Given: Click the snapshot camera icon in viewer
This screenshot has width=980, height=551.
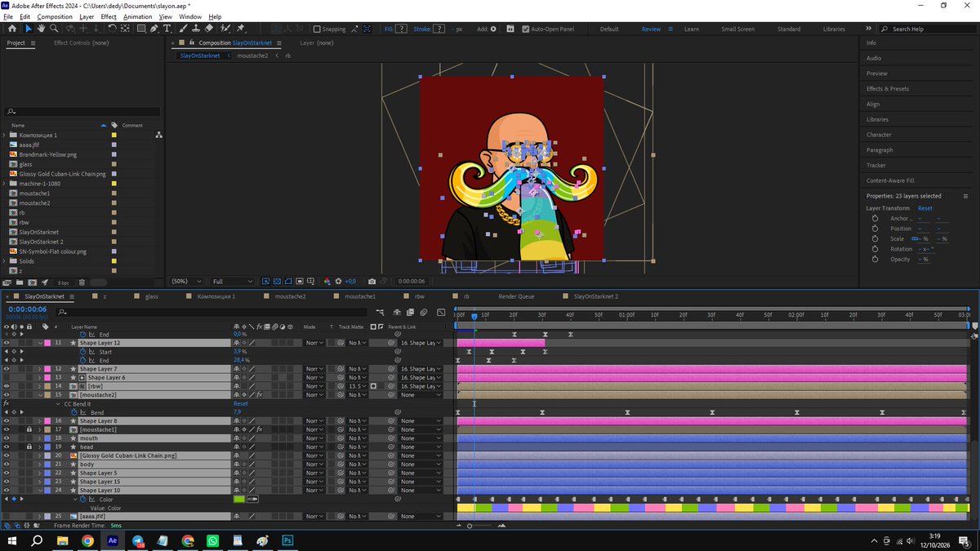Looking at the screenshot, I should coord(372,282).
